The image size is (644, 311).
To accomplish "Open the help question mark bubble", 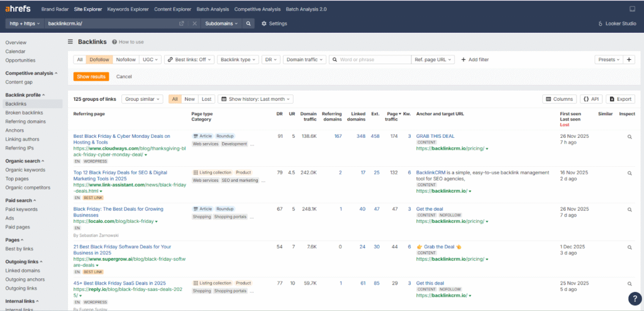I will pyautogui.click(x=635, y=298).
